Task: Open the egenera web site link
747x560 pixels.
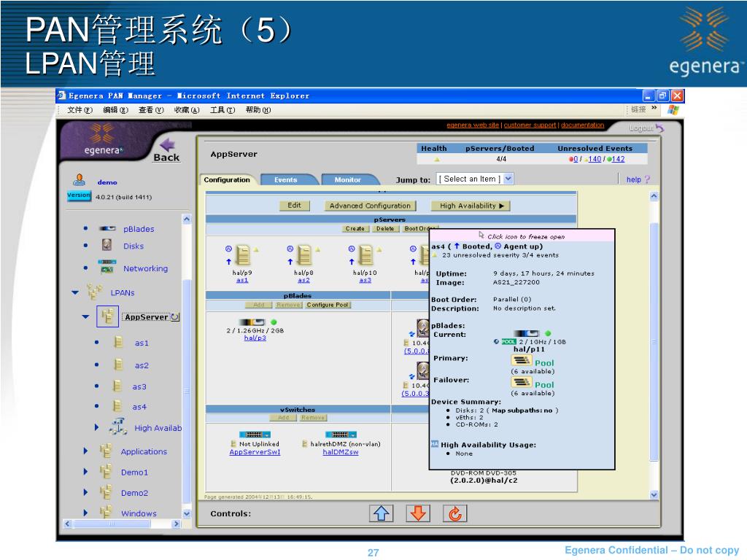Action: tap(473, 125)
